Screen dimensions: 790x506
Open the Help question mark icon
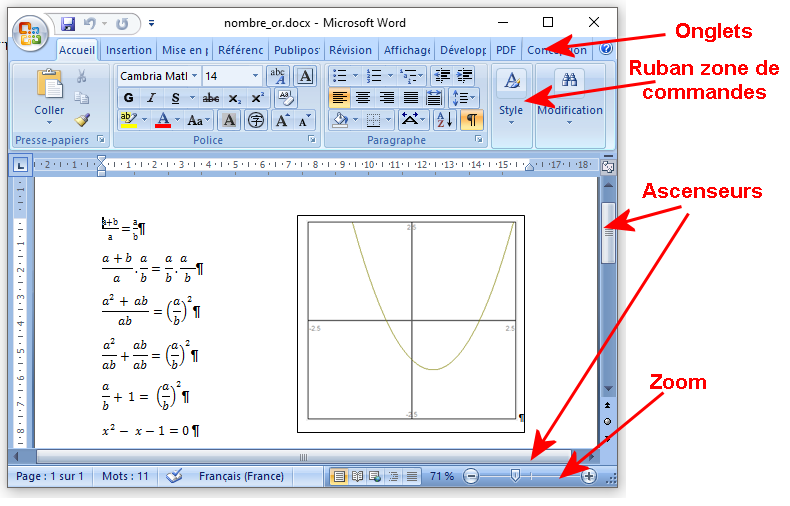[x=606, y=49]
